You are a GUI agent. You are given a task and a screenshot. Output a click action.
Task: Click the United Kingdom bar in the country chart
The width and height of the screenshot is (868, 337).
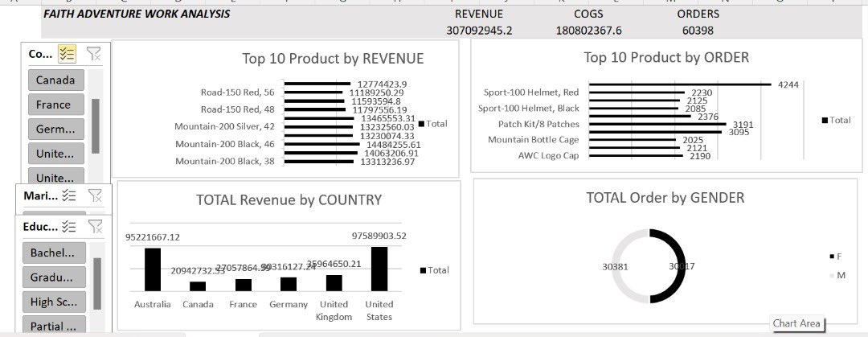334,282
